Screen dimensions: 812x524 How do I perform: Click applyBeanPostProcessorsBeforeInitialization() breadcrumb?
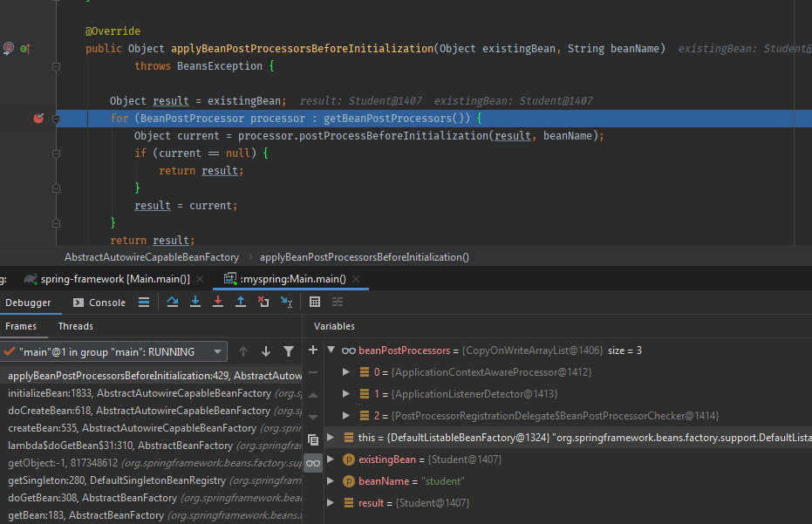point(365,257)
